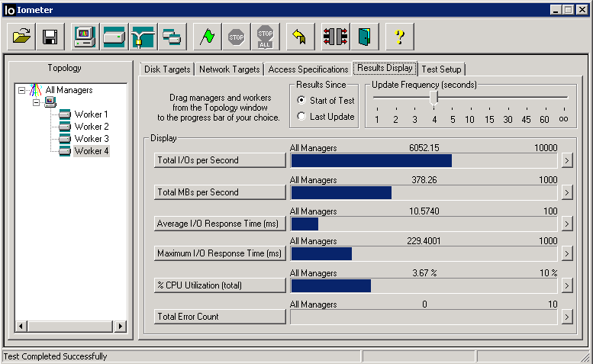Select All Managers label in topology
This screenshot has height=364, width=593.
pyautogui.click(x=69, y=90)
